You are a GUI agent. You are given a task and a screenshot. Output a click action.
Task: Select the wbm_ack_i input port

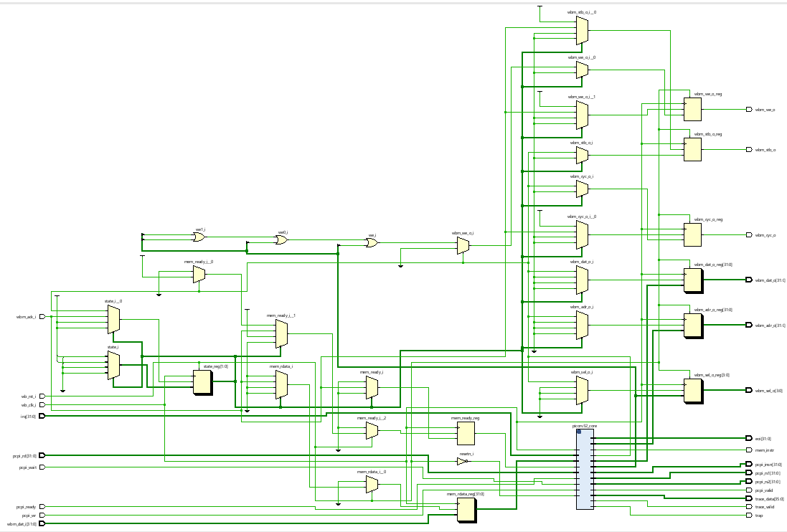(x=42, y=316)
